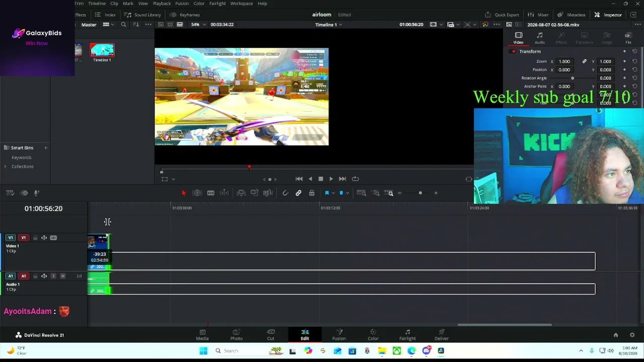Open the Mark menu
The width and height of the screenshot is (644, 362).
[x=128, y=4]
